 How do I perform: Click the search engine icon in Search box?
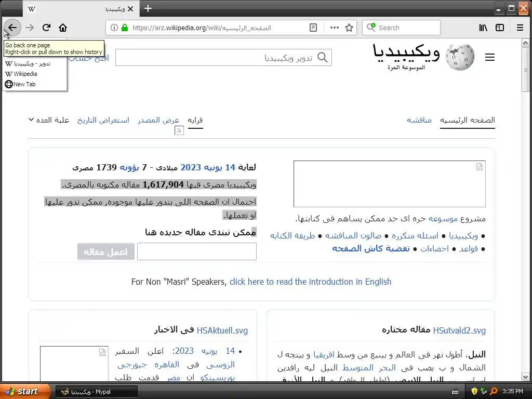(x=371, y=27)
